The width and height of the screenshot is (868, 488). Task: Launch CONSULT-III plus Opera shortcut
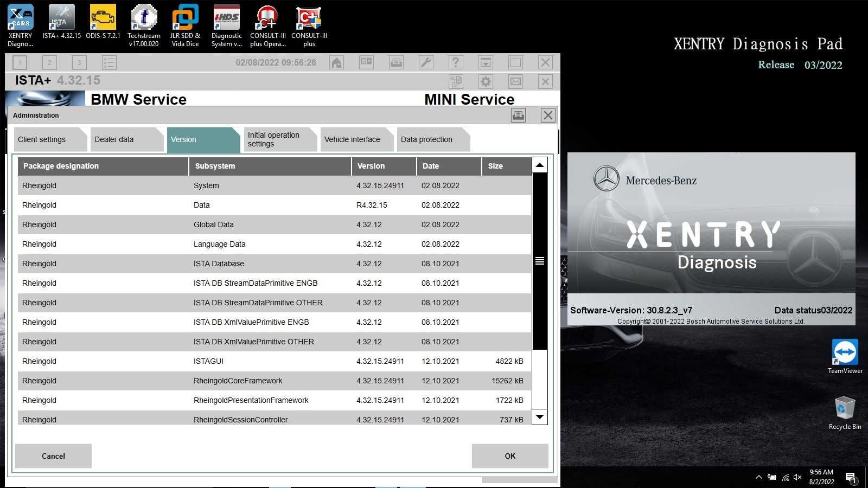(268, 26)
